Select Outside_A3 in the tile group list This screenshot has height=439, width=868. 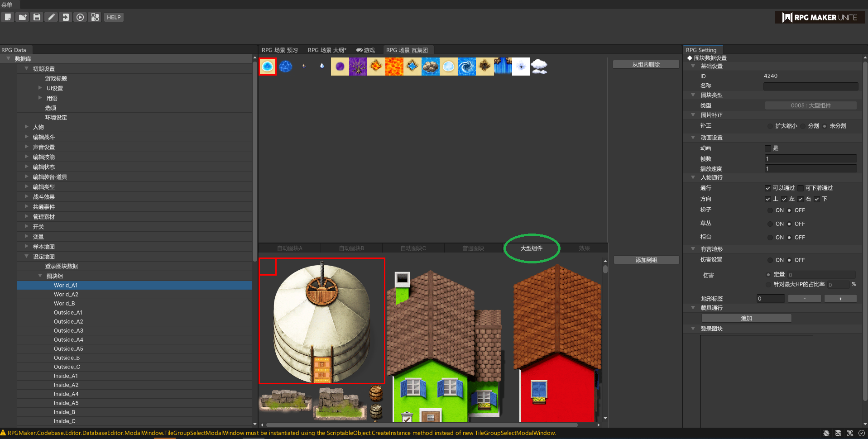click(x=68, y=331)
